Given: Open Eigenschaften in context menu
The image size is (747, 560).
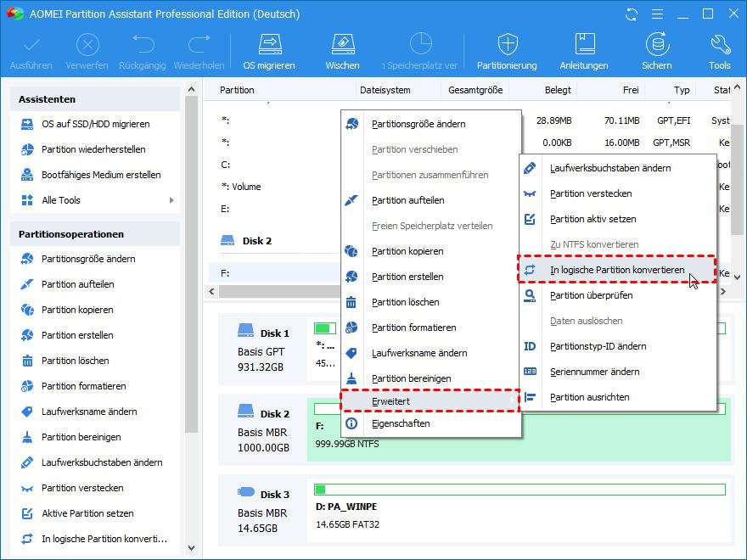Looking at the screenshot, I should [x=431, y=423].
